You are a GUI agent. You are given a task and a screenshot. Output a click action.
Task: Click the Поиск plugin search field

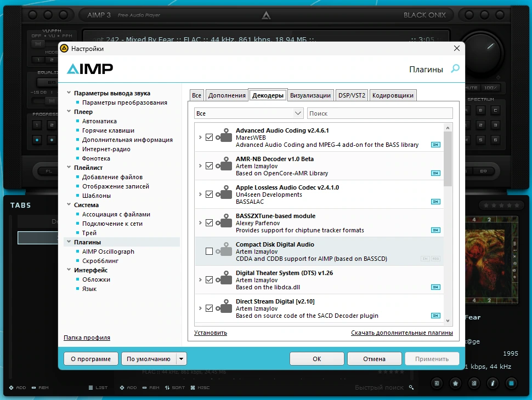click(x=380, y=113)
